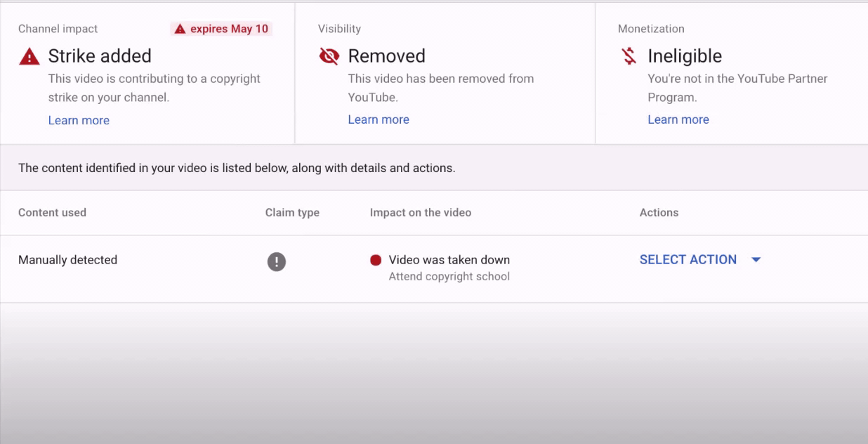Click the Claim type column header
868x444 pixels.
coord(292,213)
